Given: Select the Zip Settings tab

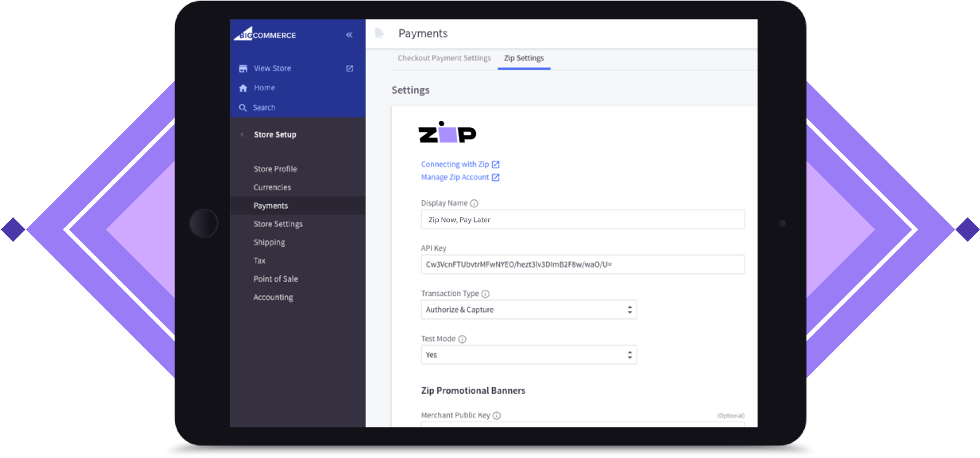Looking at the screenshot, I should tap(524, 58).
